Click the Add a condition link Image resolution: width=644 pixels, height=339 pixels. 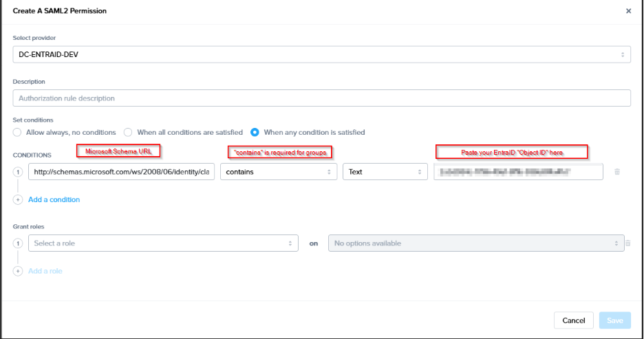tap(54, 199)
